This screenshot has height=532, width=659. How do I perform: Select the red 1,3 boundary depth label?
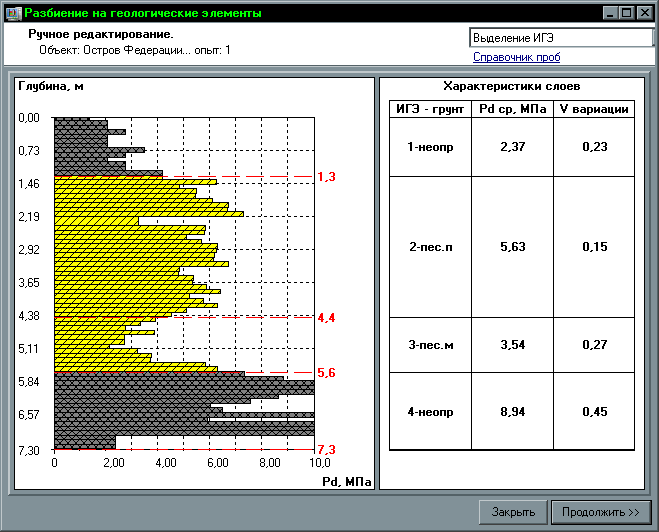coord(326,177)
